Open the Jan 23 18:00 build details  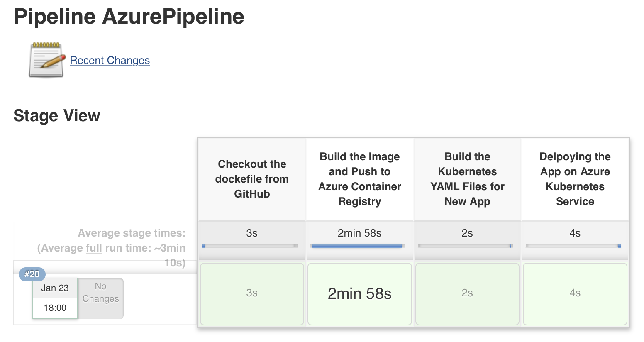[x=55, y=298]
